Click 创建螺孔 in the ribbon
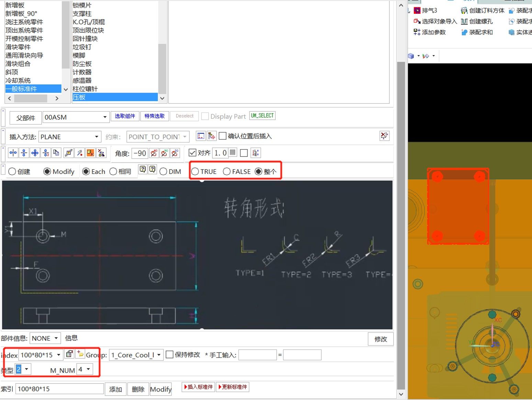 (477, 21)
